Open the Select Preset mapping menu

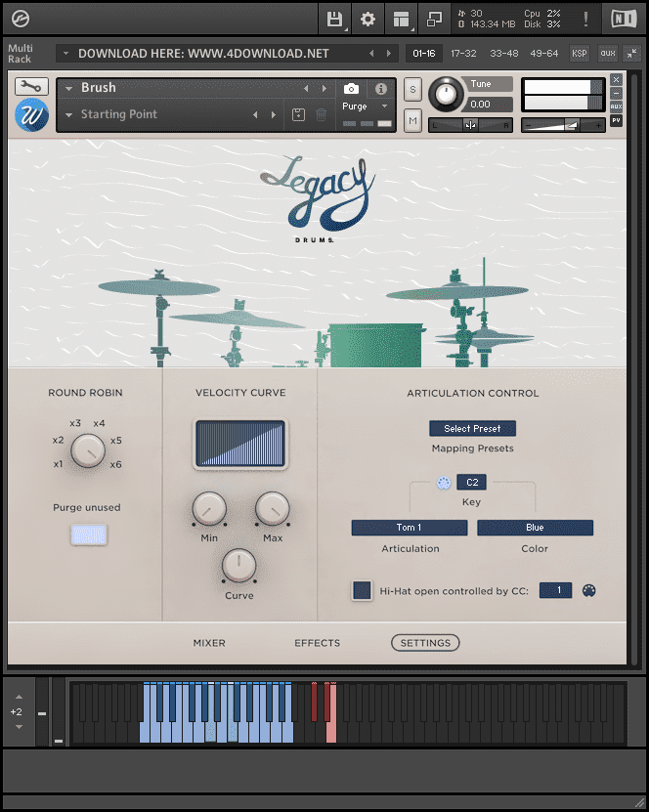coord(472,428)
